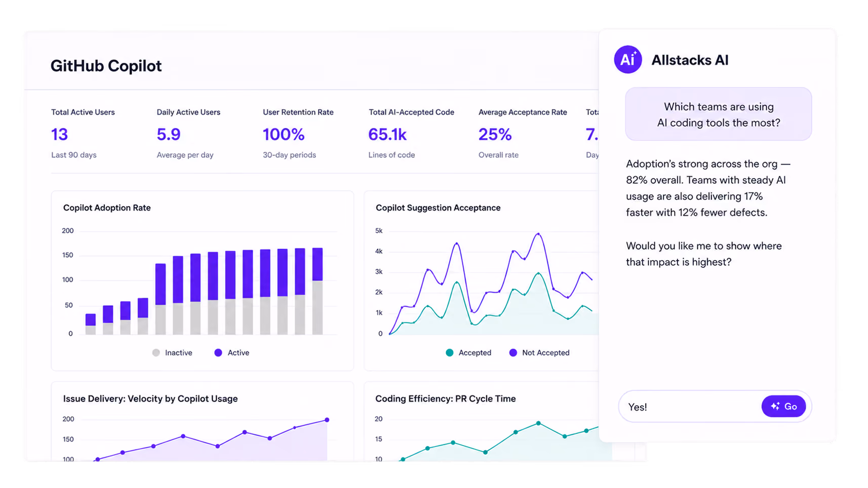Select the Total AI-Accepted Code value 65.1k
868x488 pixels.
(387, 134)
